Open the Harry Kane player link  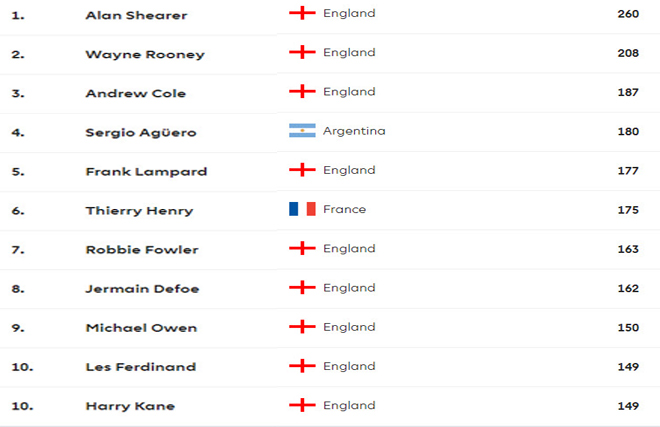point(130,406)
